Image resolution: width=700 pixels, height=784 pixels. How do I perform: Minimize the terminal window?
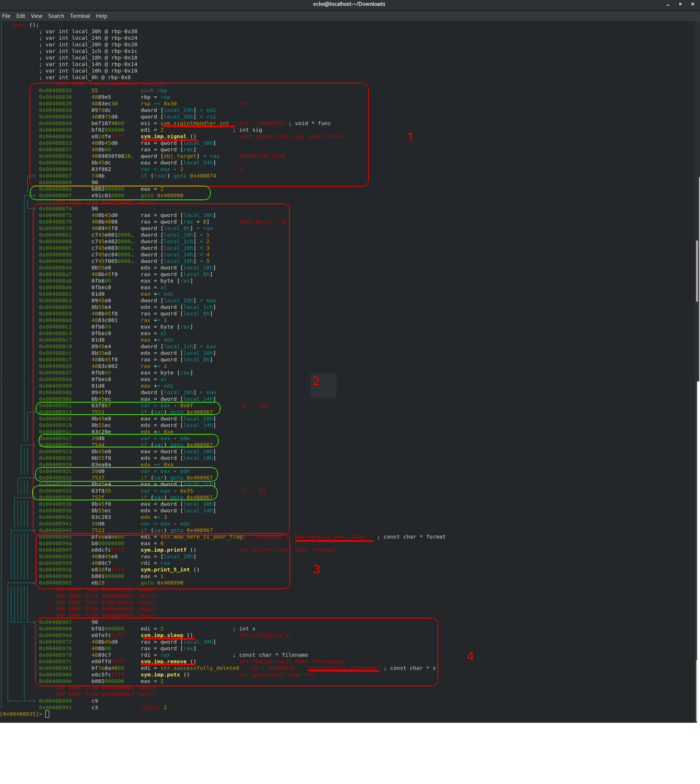coord(669,4)
